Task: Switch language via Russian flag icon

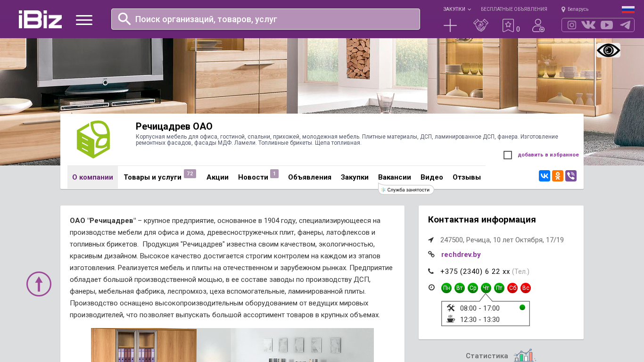Action: coord(628,9)
